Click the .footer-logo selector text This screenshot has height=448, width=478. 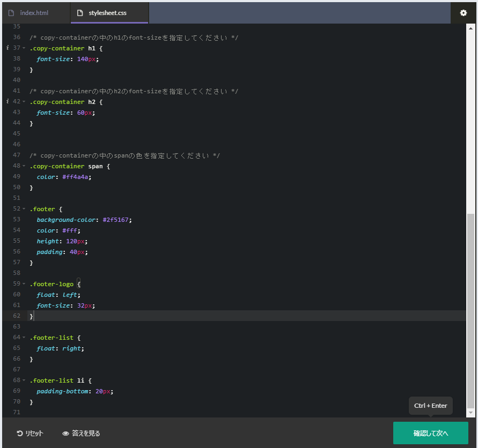(52, 284)
